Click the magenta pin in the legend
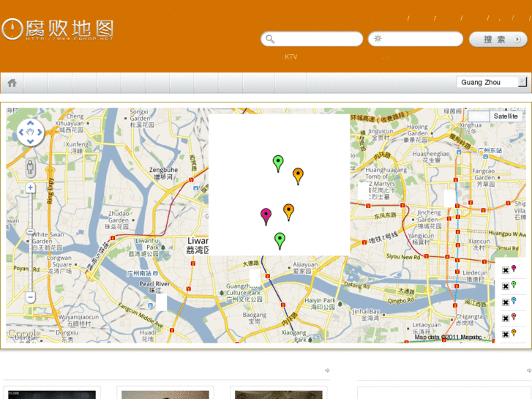Viewport: 532px width, 399px height. (514, 269)
